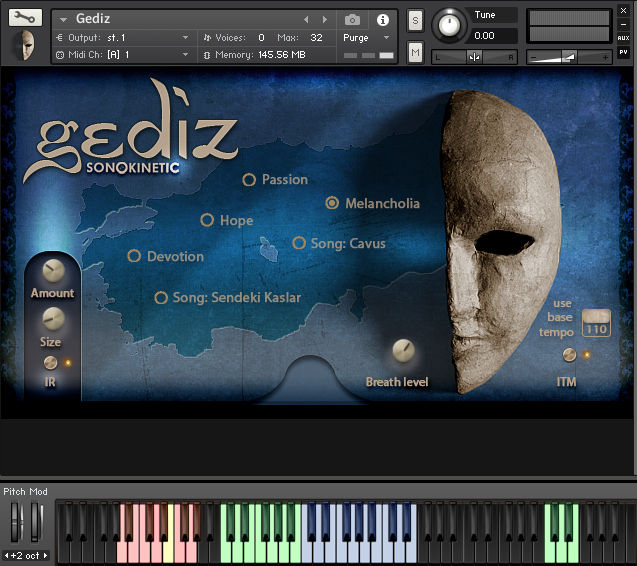
Task: Click the Mod wheel
Action: [36, 522]
